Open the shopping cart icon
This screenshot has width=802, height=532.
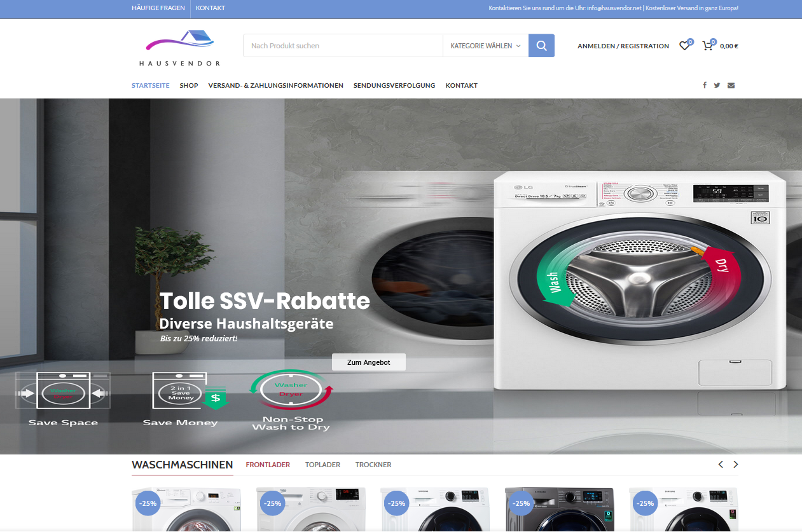pos(707,46)
